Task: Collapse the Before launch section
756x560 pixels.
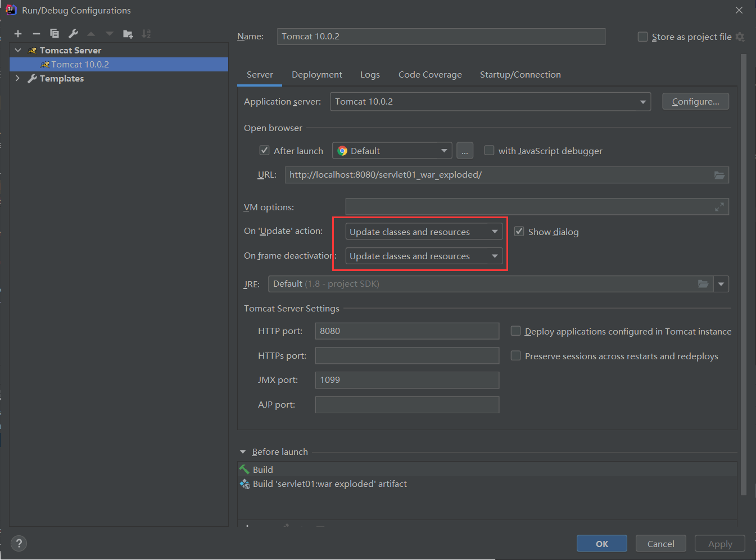Action: 243,452
